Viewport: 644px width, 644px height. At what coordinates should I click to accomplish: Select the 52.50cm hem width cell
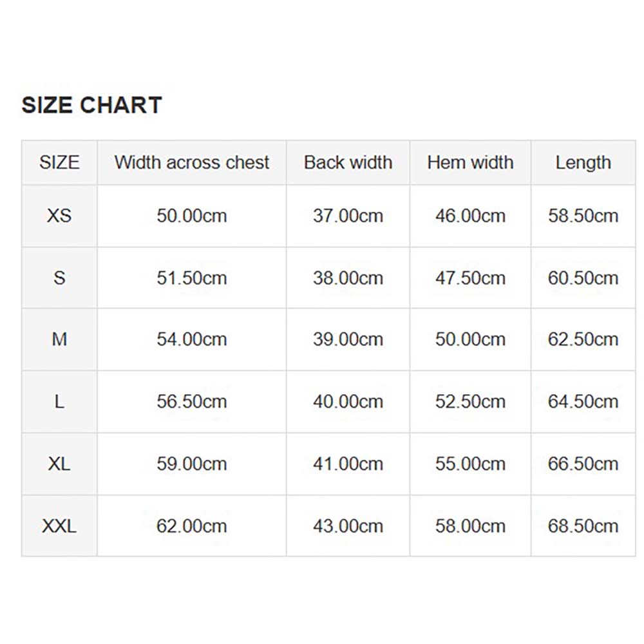pyautogui.click(x=470, y=402)
